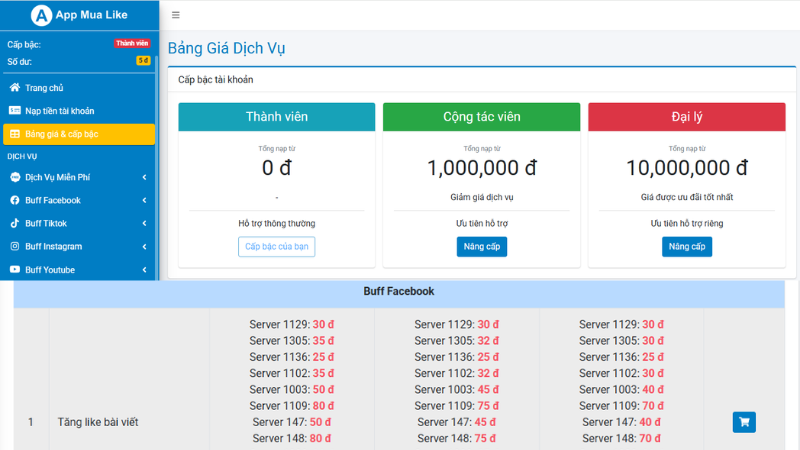
Task: Click the Dịch Vụ Miễn Phí chat icon
Action: 15,177
